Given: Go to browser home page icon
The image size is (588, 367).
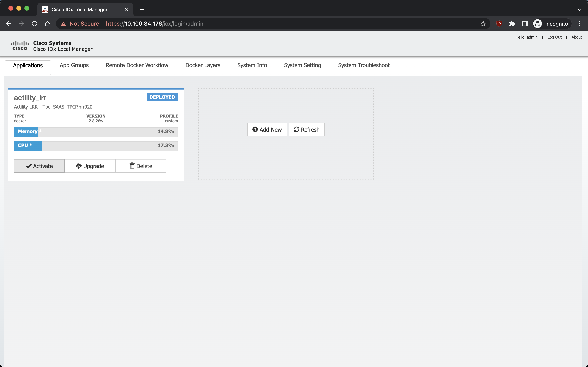Looking at the screenshot, I should point(47,24).
